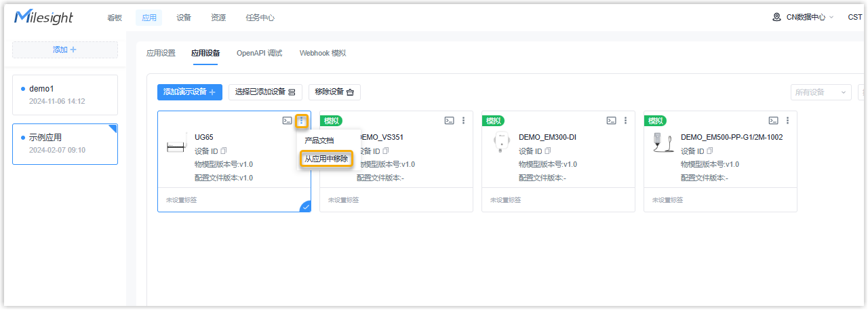Click 配置文件版本:v1.0 on UG65 card
Image resolution: width=868 pixels, height=310 pixels.
224,178
